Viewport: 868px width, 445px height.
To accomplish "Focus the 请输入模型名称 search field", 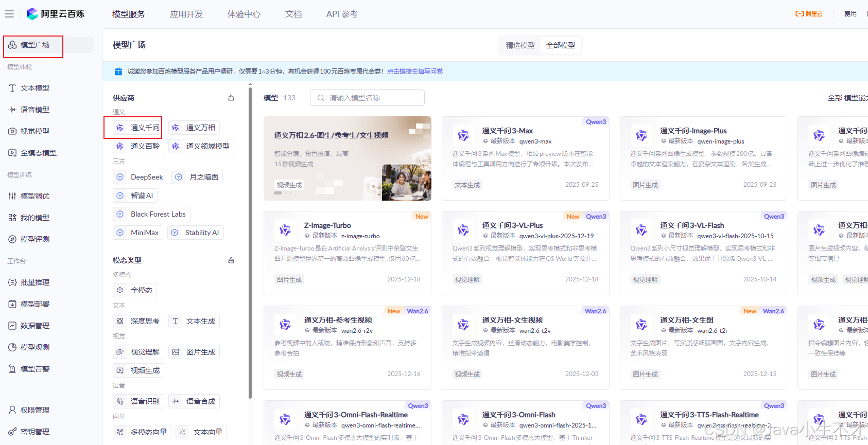I will [367, 98].
